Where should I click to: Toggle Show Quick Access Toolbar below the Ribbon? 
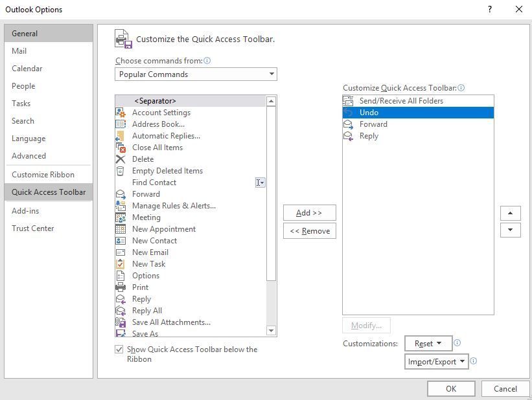coord(119,349)
